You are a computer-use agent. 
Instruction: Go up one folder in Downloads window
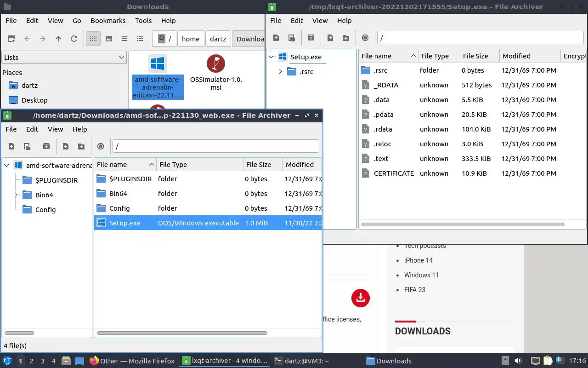pos(58,39)
